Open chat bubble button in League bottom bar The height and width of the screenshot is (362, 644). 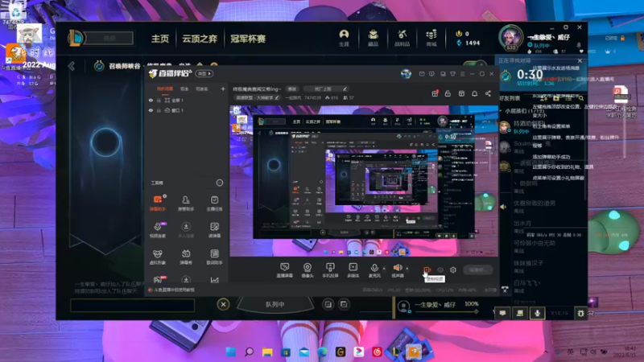pyautogui.click(x=502, y=313)
